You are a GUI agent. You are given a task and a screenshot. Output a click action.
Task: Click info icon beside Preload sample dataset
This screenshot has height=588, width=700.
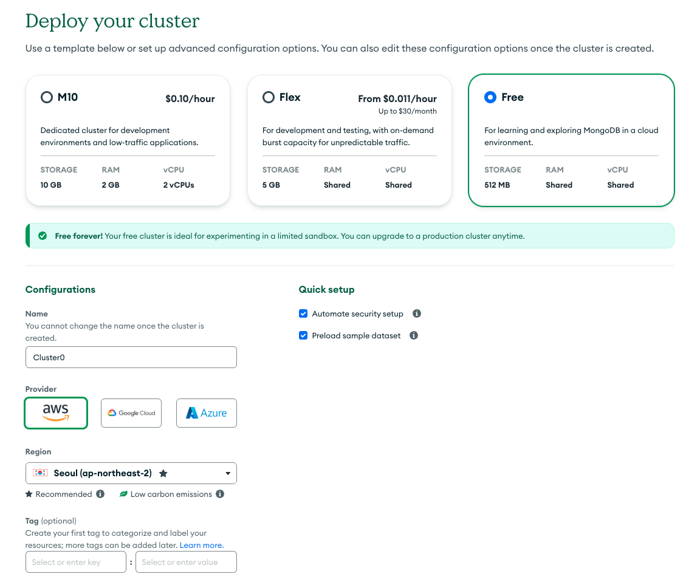(414, 335)
